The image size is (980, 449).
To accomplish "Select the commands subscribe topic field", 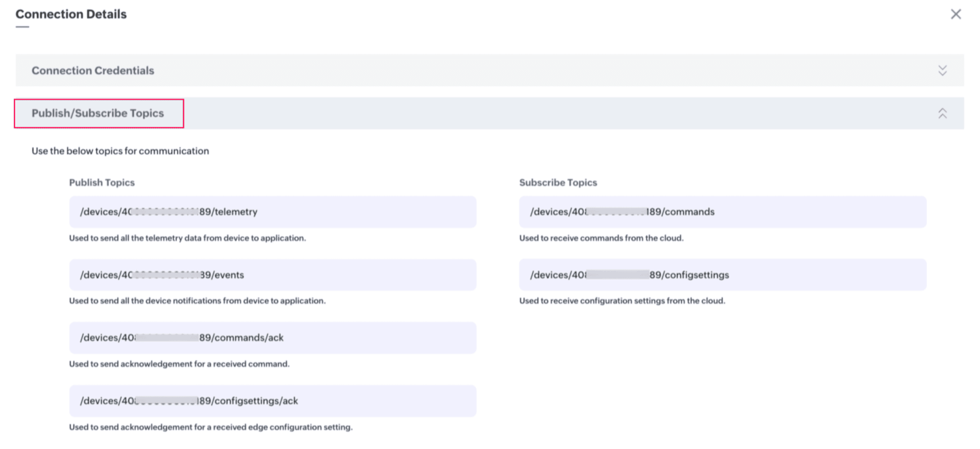I will (722, 212).
